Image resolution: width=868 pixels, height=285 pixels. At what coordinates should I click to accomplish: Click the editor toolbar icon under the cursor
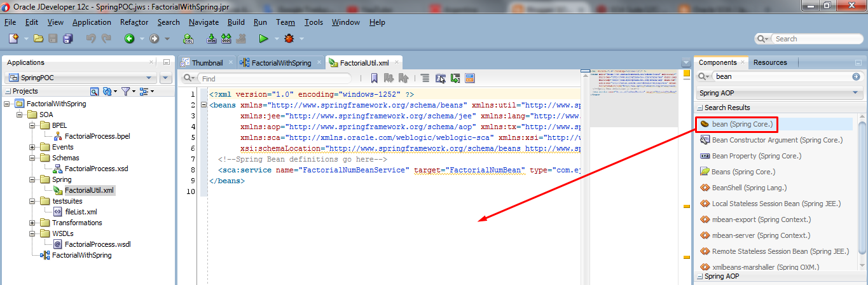(441, 78)
